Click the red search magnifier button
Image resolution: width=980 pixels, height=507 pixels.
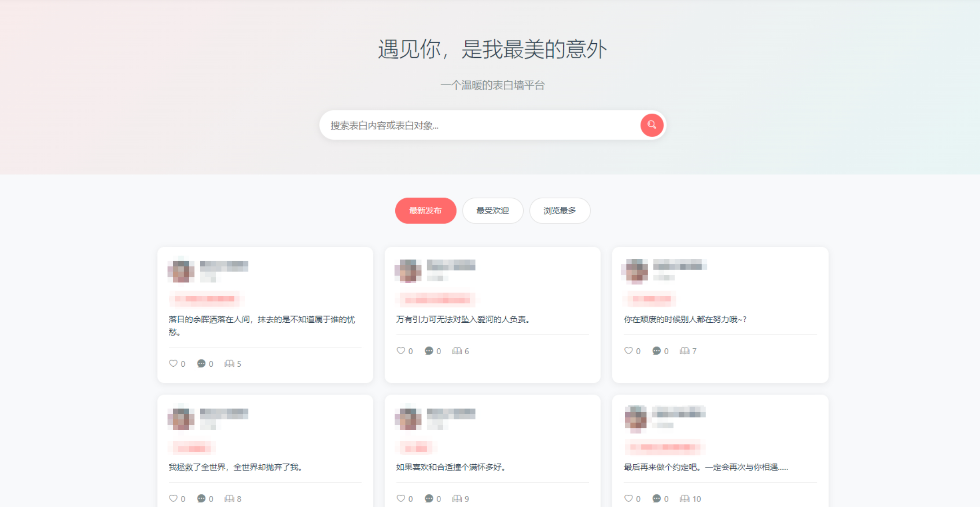652,125
